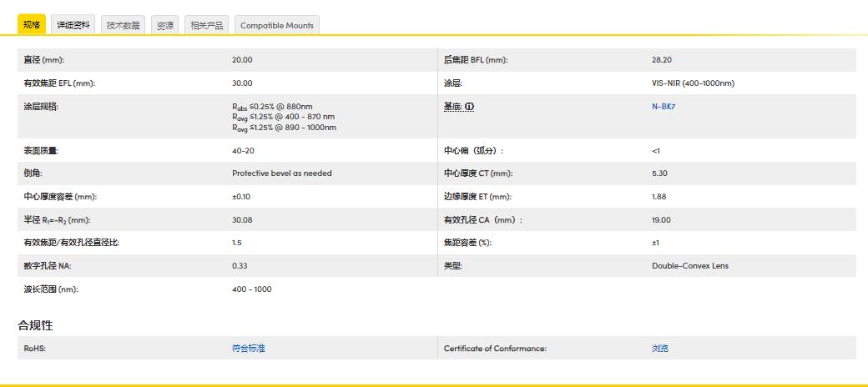The image size is (868, 387).
Task: Click the 后焦距 BFL value 28.20
Action: 661,60
